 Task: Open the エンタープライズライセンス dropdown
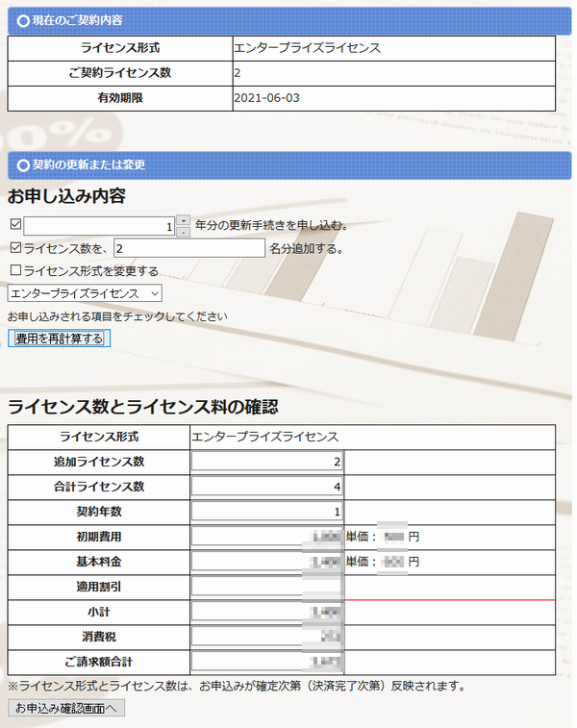click(85, 292)
